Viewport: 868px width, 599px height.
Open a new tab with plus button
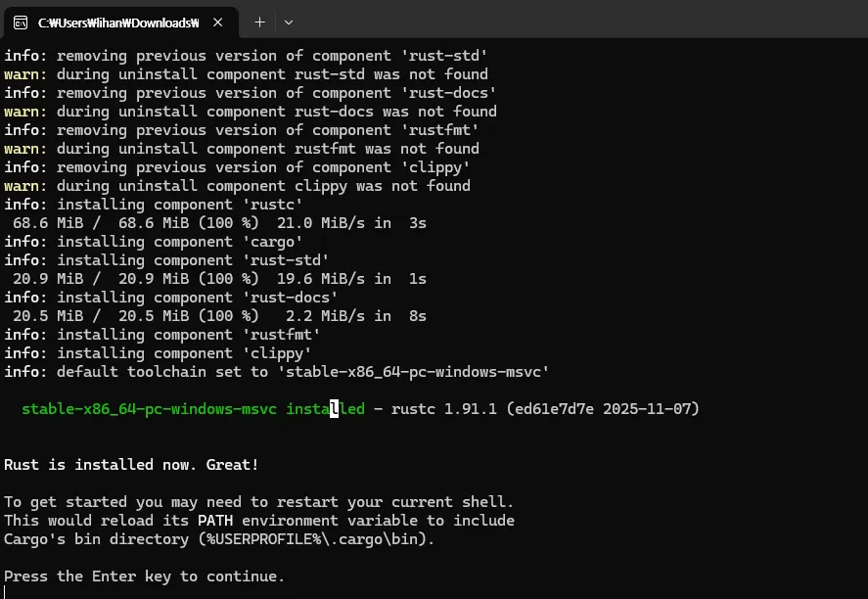click(x=259, y=22)
